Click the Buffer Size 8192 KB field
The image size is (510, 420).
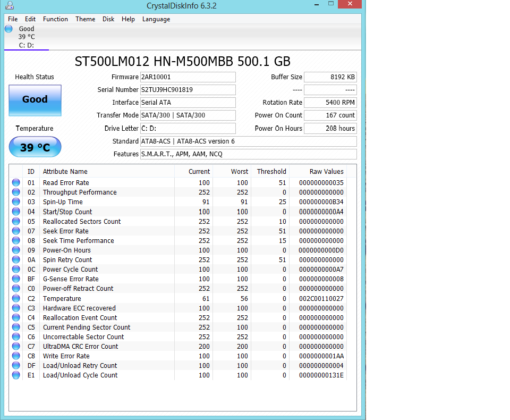click(330, 77)
